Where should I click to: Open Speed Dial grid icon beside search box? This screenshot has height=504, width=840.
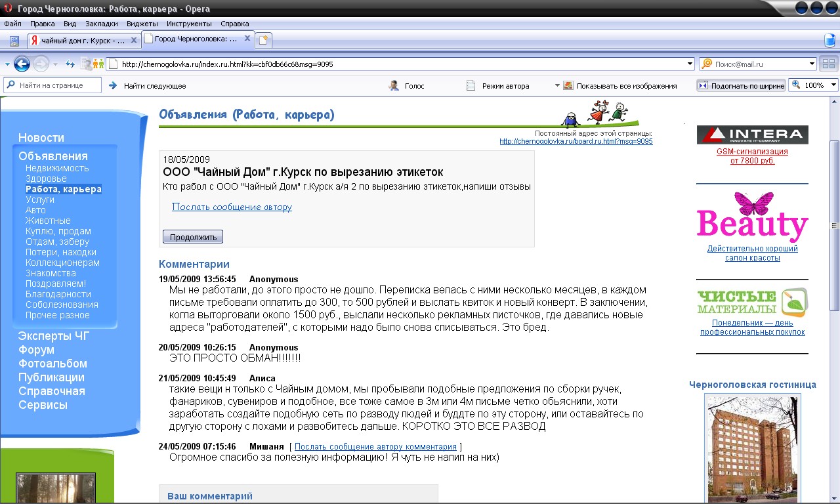click(828, 64)
